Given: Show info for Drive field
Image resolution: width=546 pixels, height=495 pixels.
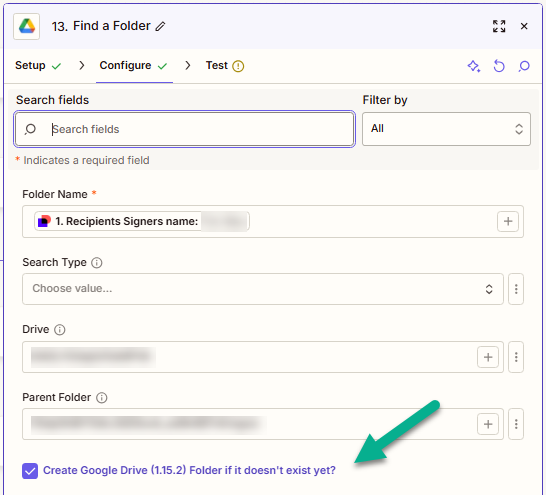Looking at the screenshot, I should click(60, 330).
